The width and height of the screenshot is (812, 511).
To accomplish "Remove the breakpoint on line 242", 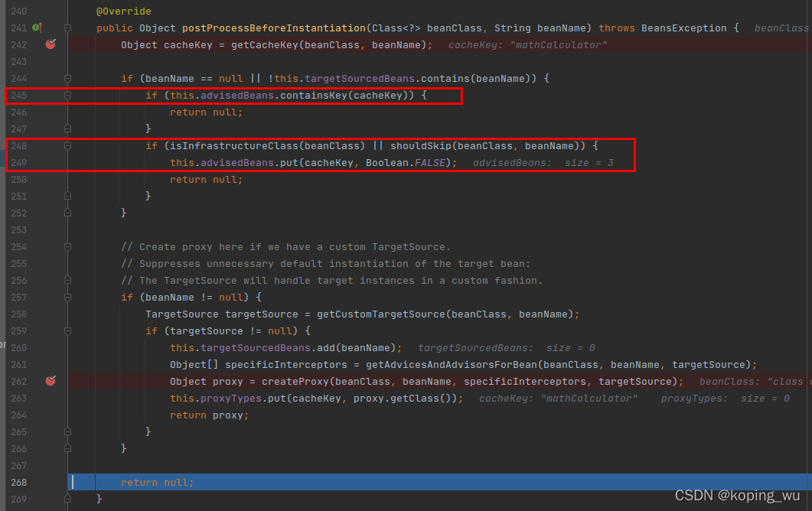I will (x=51, y=44).
